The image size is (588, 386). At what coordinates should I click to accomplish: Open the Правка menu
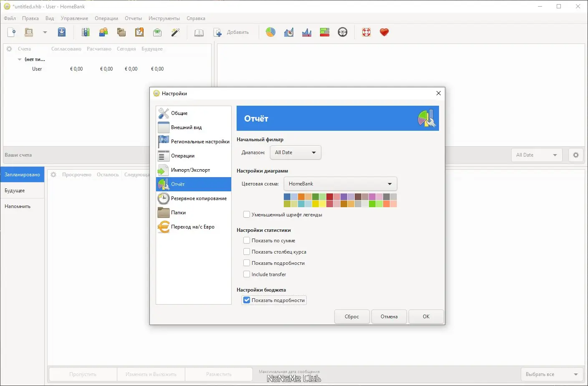(30, 18)
